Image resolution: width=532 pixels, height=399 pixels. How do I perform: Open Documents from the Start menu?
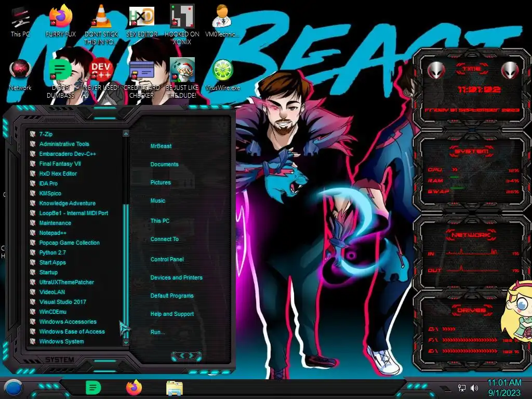point(164,164)
